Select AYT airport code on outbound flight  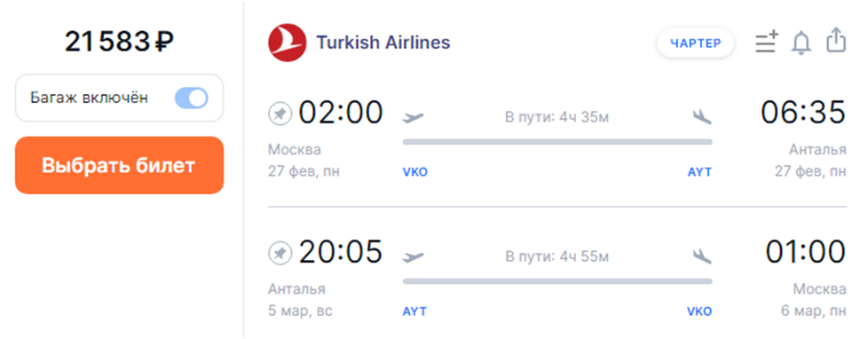(699, 172)
